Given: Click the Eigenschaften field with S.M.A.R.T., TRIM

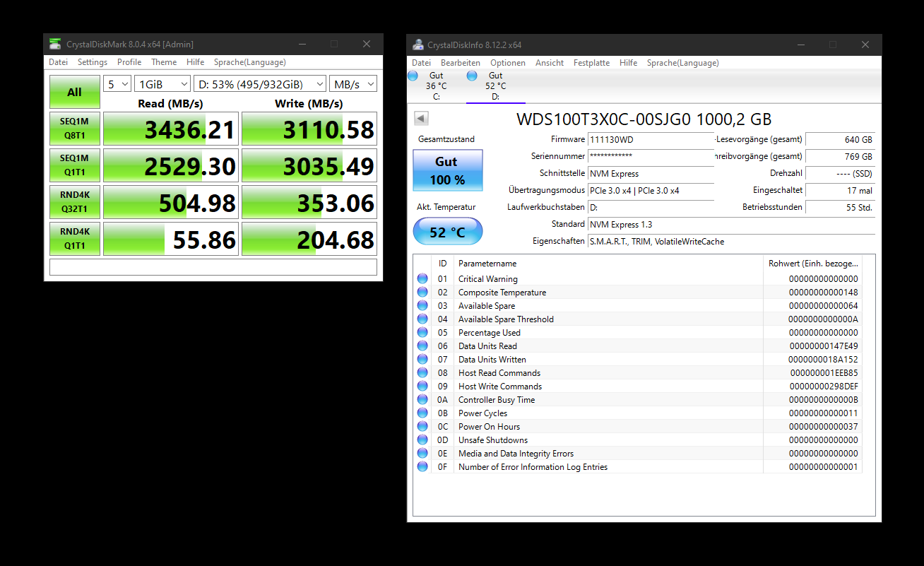Looking at the screenshot, I should (731, 241).
